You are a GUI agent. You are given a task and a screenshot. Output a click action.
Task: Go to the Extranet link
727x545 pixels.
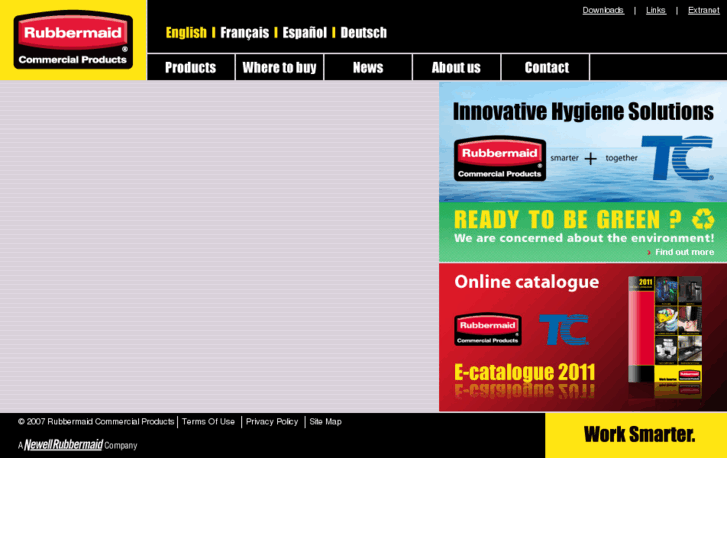(703, 10)
